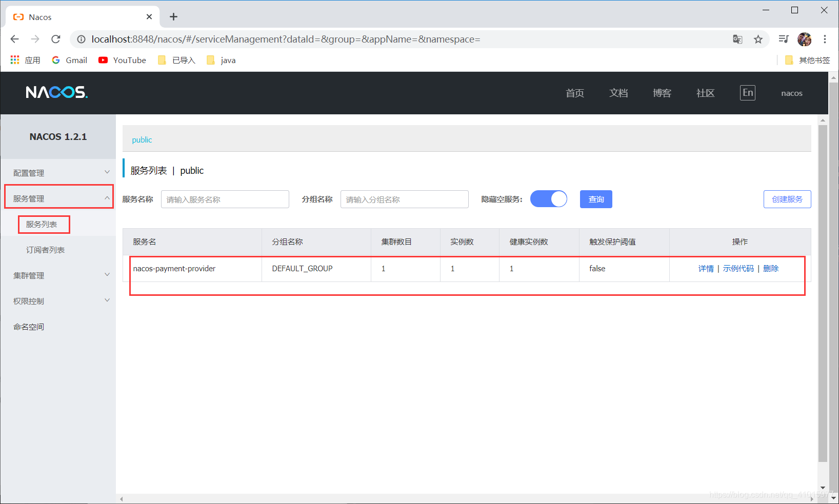This screenshot has width=839, height=504.
Task: Click the 创建服务 button
Action: pos(787,199)
